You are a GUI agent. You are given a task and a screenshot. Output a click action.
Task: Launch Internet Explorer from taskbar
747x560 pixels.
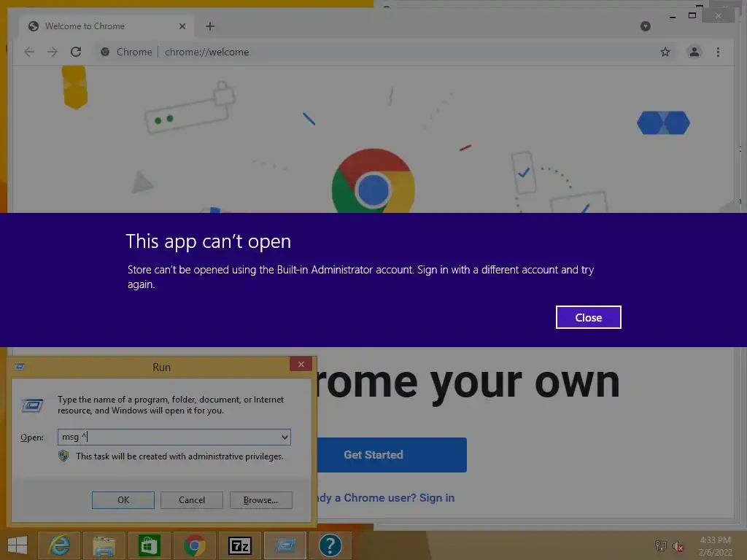tap(59, 545)
